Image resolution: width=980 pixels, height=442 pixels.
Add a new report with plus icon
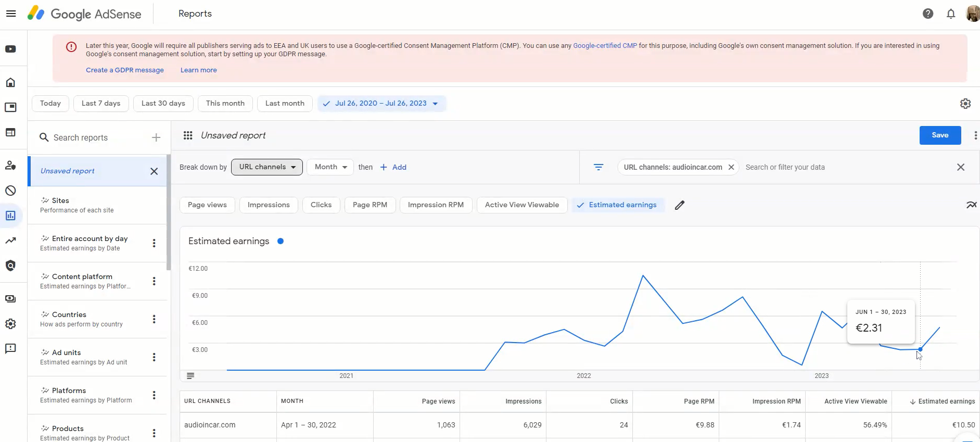click(156, 137)
